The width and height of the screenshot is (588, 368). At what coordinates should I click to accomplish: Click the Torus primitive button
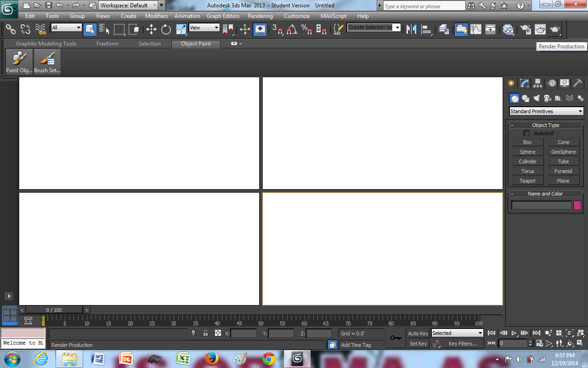(527, 171)
